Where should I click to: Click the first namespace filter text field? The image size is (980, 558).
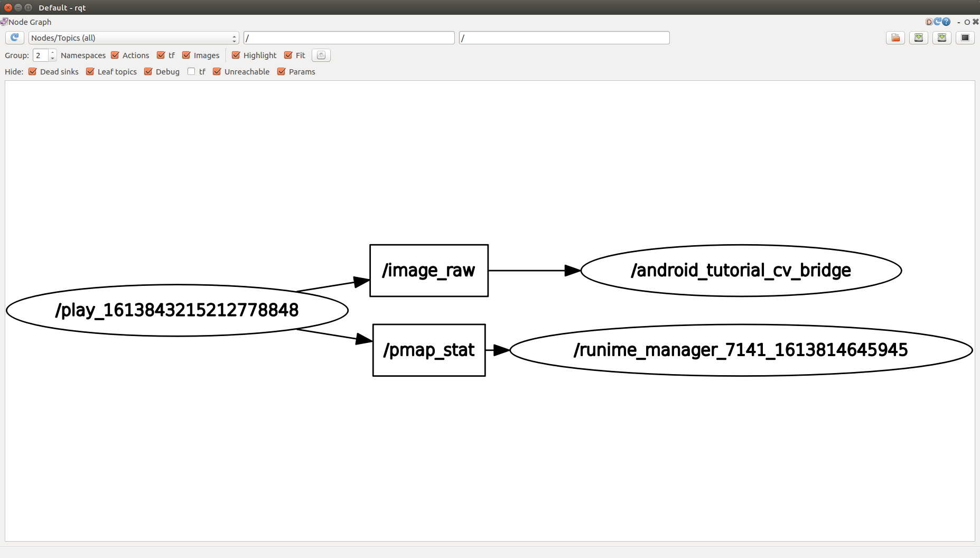[x=349, y=38]
